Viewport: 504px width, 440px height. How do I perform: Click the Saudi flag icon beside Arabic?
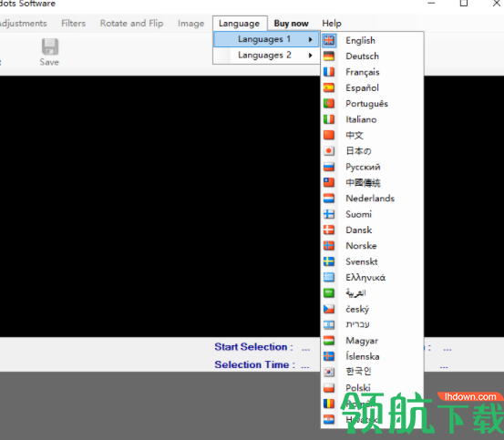click(x=329, y=293)
